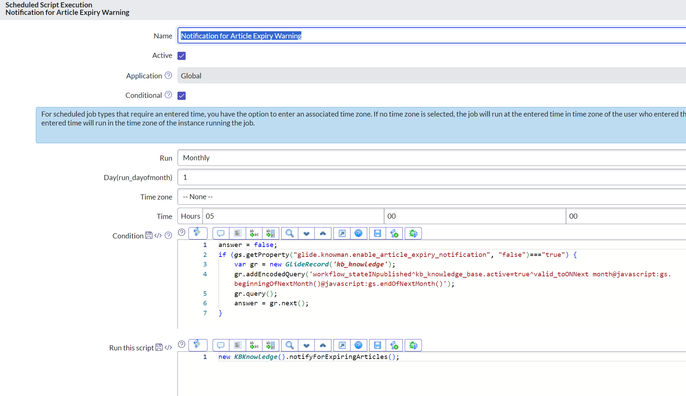Click help icon next to Application label
This screenshot has height=396, width=686.
point(168,75)
